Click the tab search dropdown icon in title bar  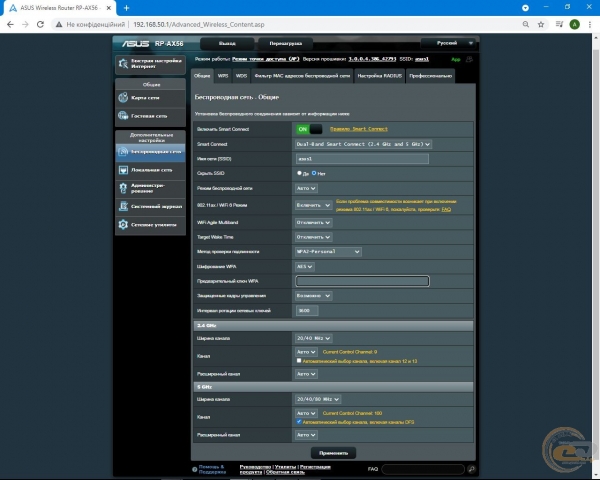click(x=525, y=8)
